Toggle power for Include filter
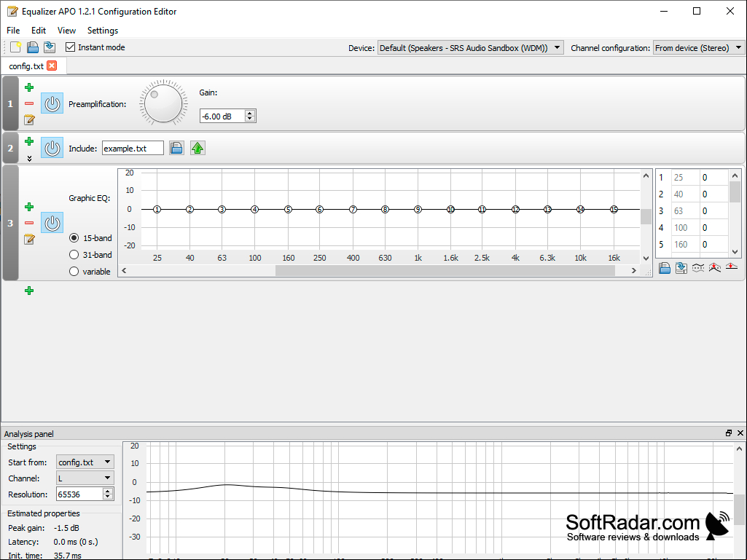Image resolution: width=747 pixels, height=560 pixels. point(52,148)
